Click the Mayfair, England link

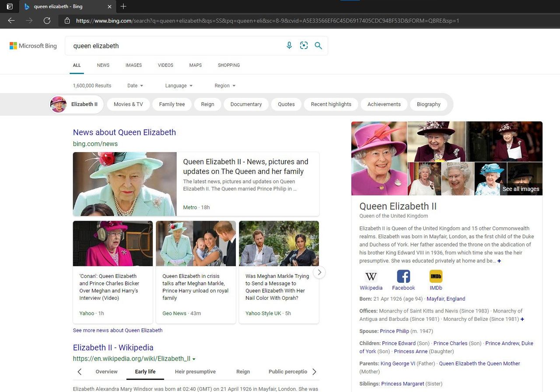point(446,299)
